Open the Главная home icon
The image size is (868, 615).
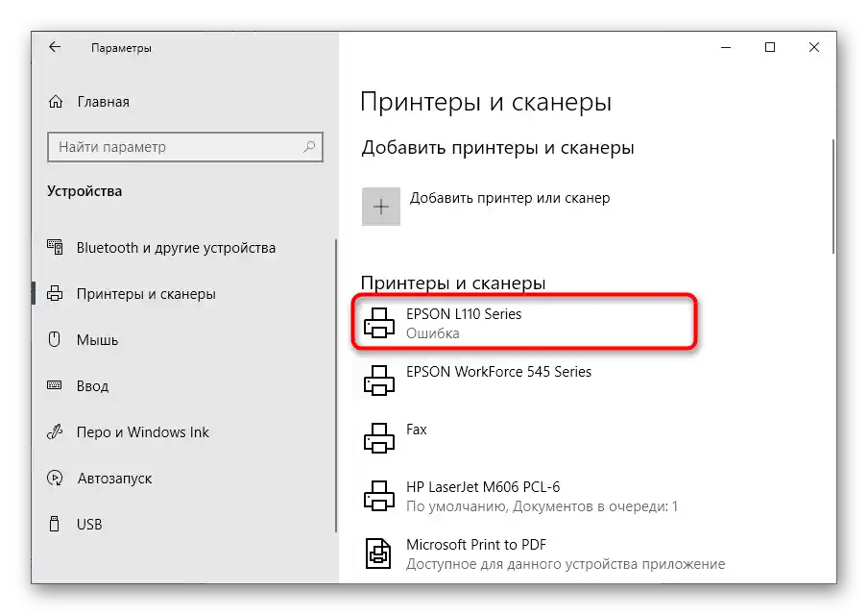[x=56, y=102]
